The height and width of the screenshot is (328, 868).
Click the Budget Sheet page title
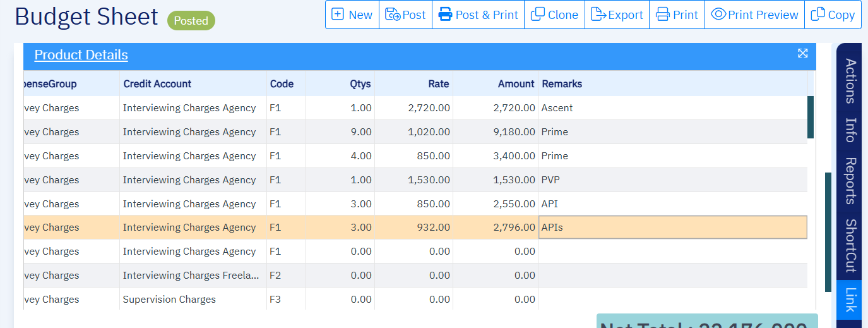pyautogui.click(x=86, y=16)
